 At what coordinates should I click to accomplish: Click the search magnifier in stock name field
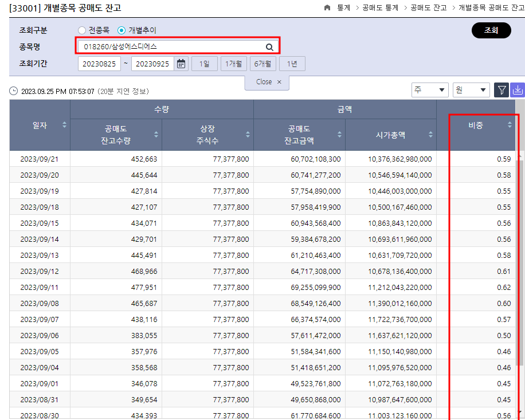point(269,47)
